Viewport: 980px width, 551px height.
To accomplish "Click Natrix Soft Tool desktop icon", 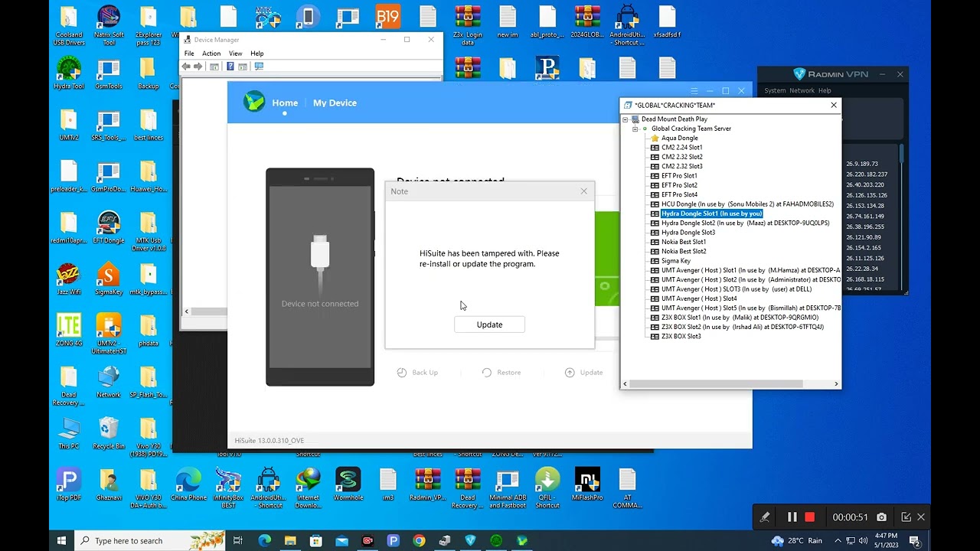I will pyautogui.click(x=108, y=26).
